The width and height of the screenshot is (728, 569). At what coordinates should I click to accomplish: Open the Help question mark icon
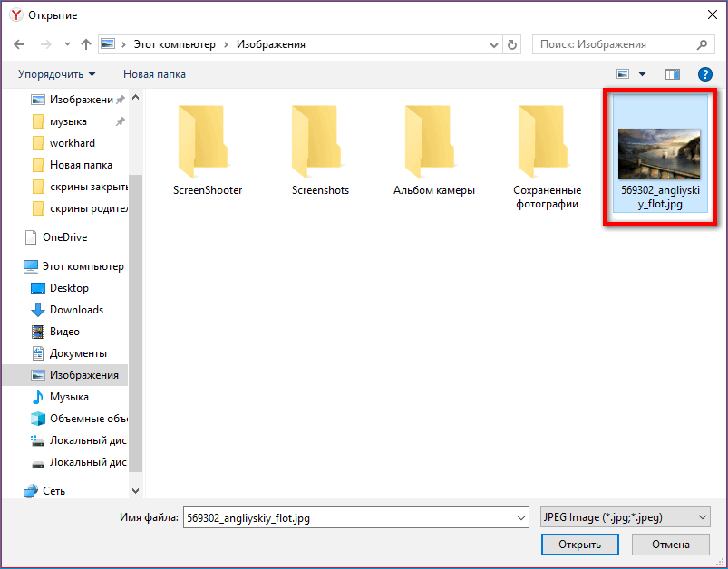[x=705, y=74]
